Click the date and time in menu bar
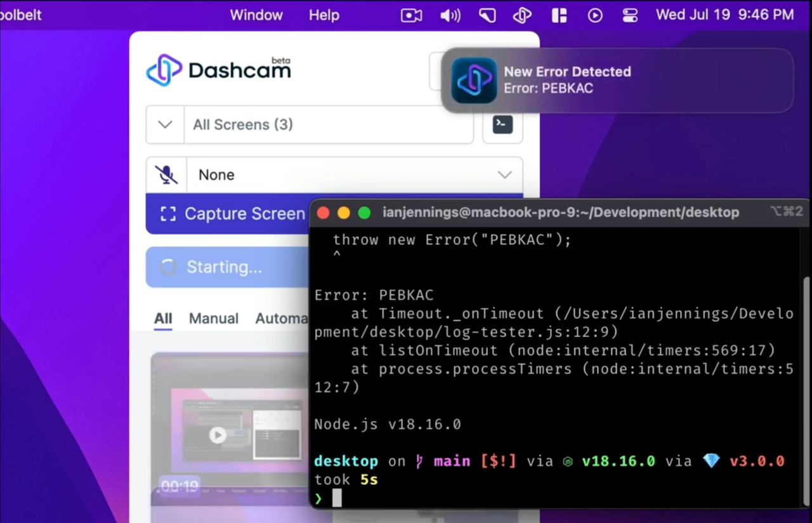Viewport: 812px width, 523px height. coord(724,15)
